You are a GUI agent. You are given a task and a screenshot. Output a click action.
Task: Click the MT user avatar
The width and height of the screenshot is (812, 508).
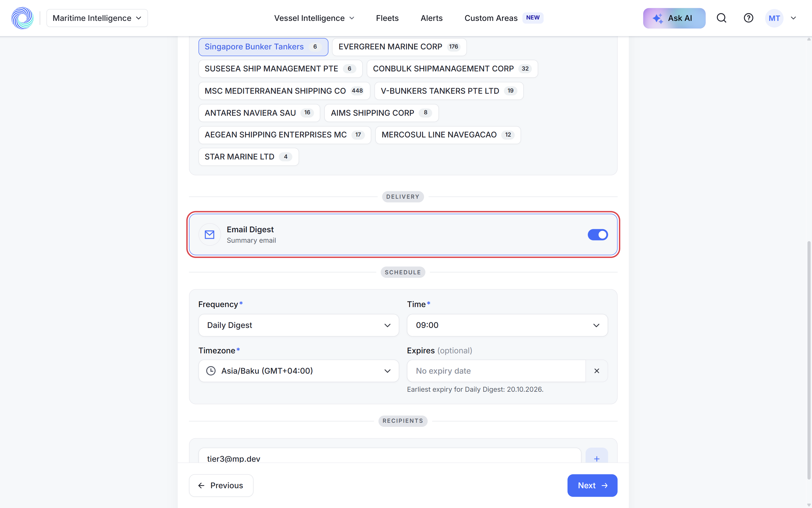[774, 18]
